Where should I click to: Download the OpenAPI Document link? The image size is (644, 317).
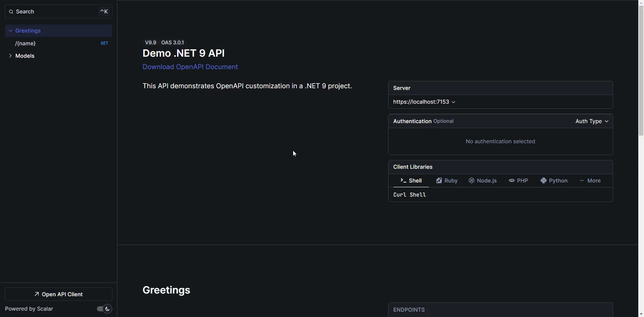click(190, 67)
